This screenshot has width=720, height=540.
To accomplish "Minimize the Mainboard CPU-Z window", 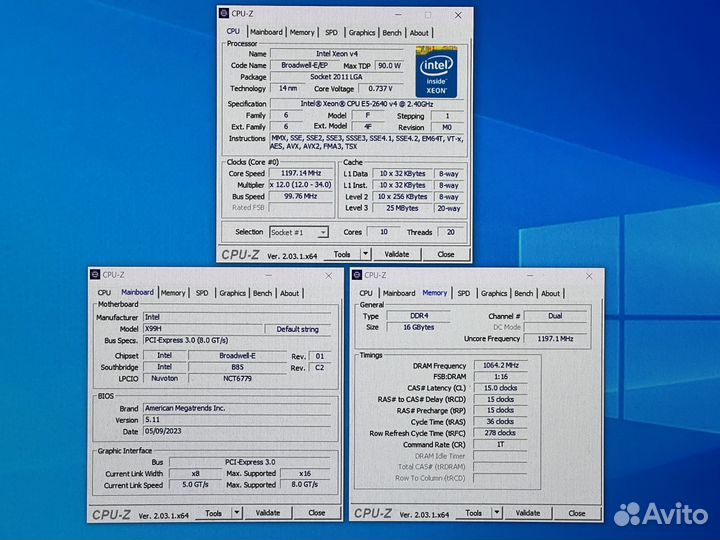I will [269, 275].
